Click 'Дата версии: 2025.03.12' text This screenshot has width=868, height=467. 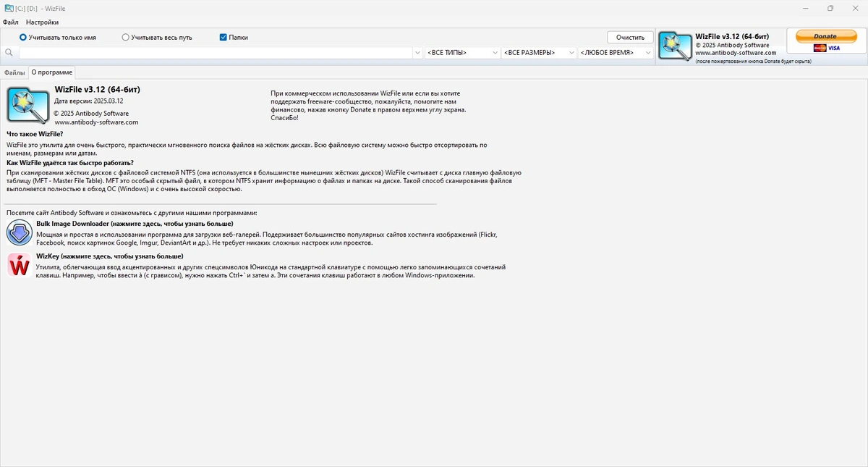(89, 101)
